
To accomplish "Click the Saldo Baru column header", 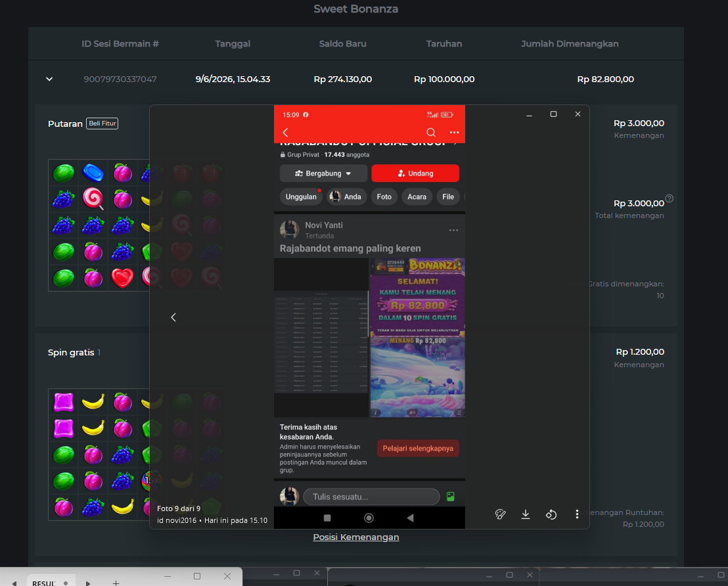I will 342,43.
